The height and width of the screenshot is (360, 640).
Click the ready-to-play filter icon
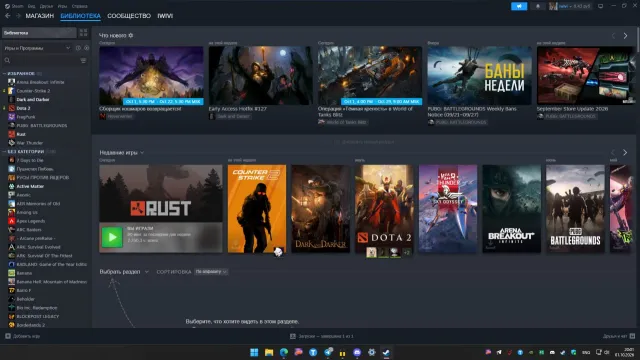[86, 48]
